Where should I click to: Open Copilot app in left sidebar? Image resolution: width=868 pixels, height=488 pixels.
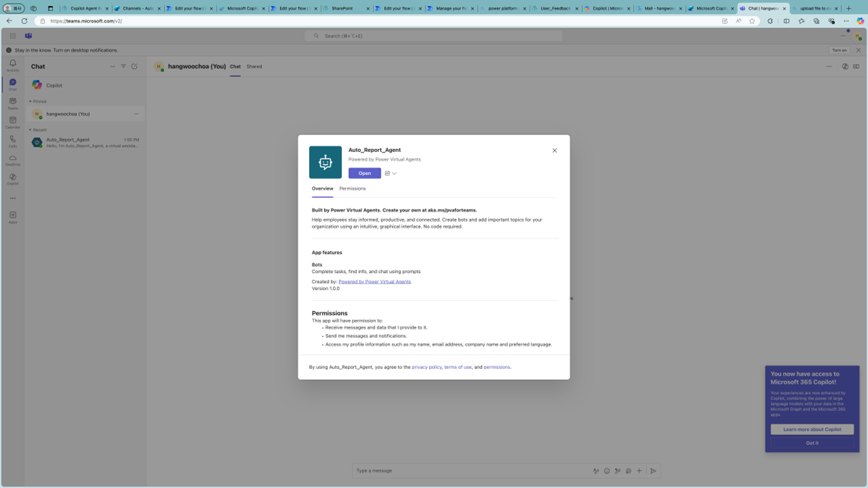(12, 179)
